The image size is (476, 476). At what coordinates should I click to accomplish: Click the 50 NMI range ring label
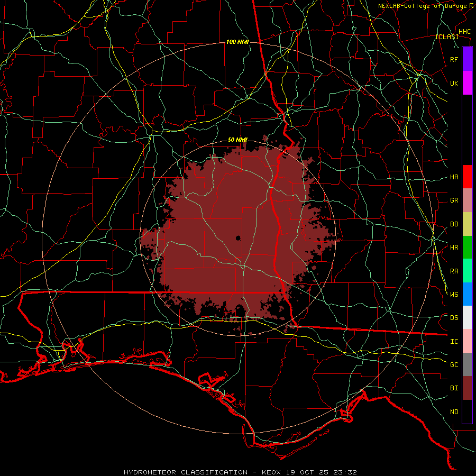point(237,140)
